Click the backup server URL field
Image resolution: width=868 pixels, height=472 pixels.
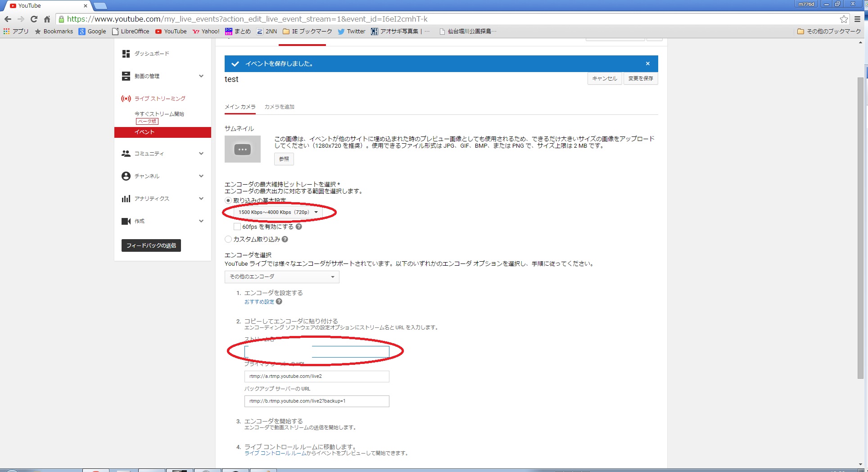coord(317,401)
